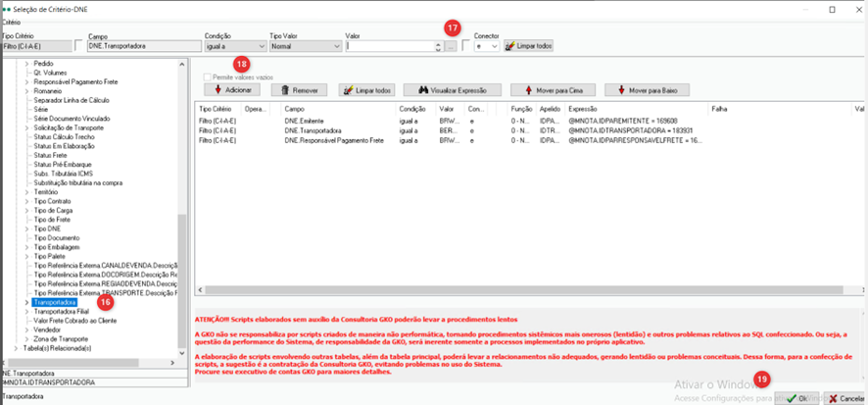Expand the Solicitação de Transporte node

point(27,128)
